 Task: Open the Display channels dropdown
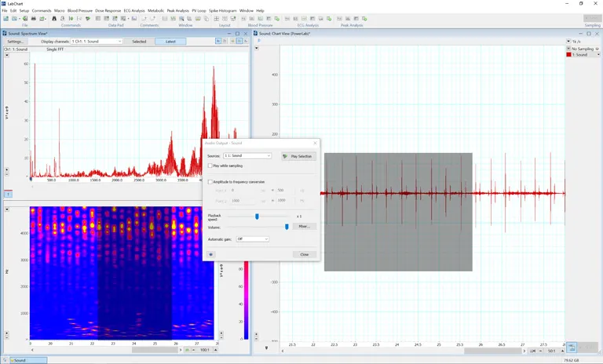pos(97,41)
